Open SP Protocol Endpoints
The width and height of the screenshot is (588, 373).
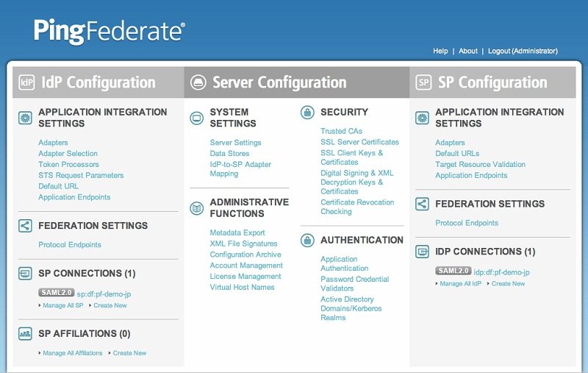point(467,223)
